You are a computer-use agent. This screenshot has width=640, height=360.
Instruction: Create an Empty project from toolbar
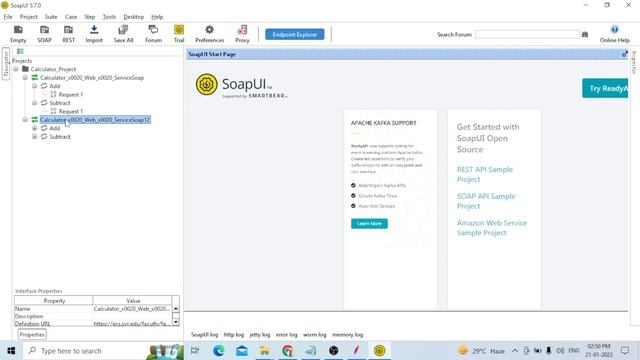point(18,34)
